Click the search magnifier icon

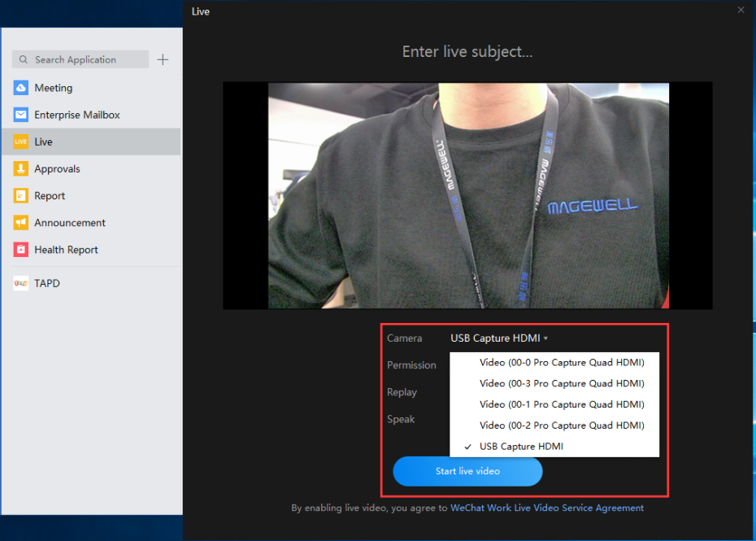(23, 60)
